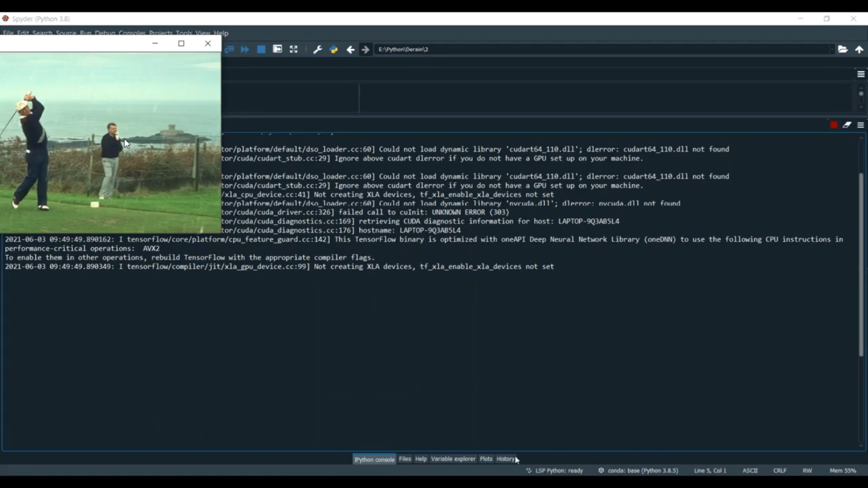This screenshot has width=868, height=488.
Task: Clear console output with the eraser icon
Action: tap(847, 125)
